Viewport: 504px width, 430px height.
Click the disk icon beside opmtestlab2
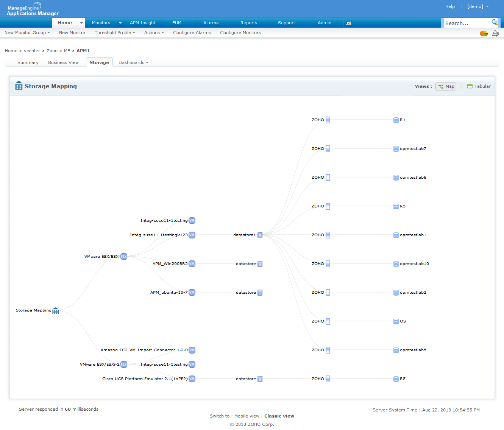pos(396,293)
